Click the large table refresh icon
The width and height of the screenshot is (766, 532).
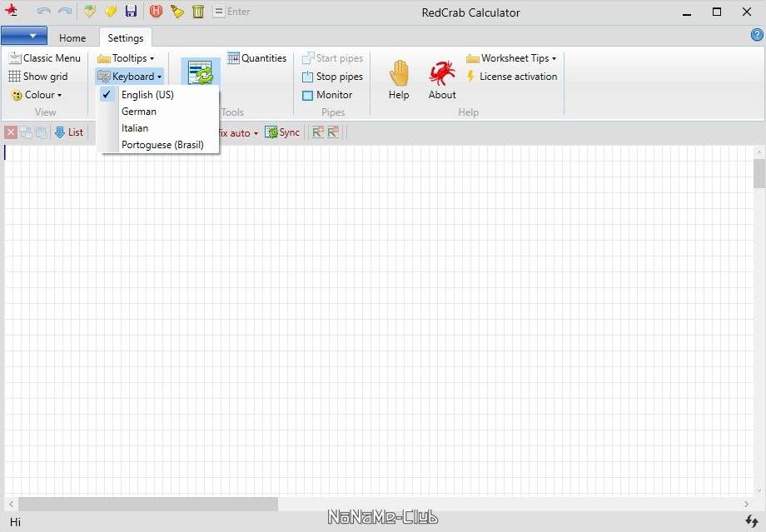pyautogui.click(x=201, y=72)
